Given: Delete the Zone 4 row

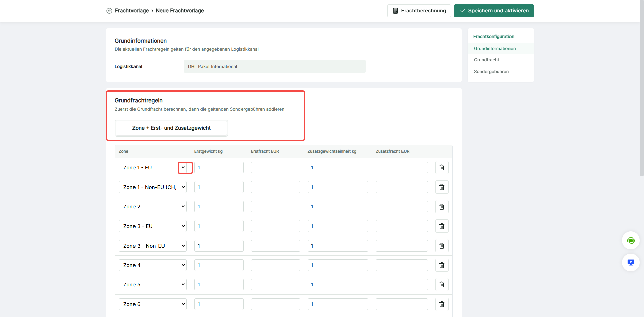Looking at the screenshot, I should point(442,265).
